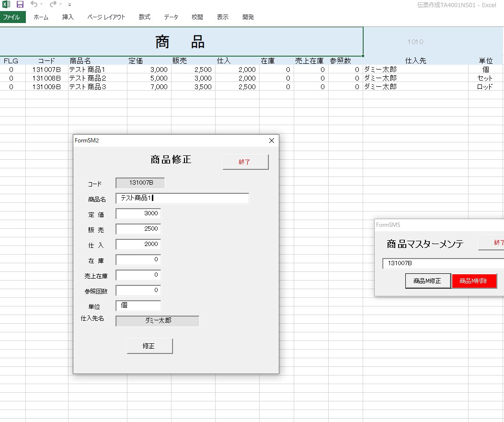The width and height of the screenshot is (504, 422).
Task: Select the 仕入 column header cell
Action: (x=237, y=61)
